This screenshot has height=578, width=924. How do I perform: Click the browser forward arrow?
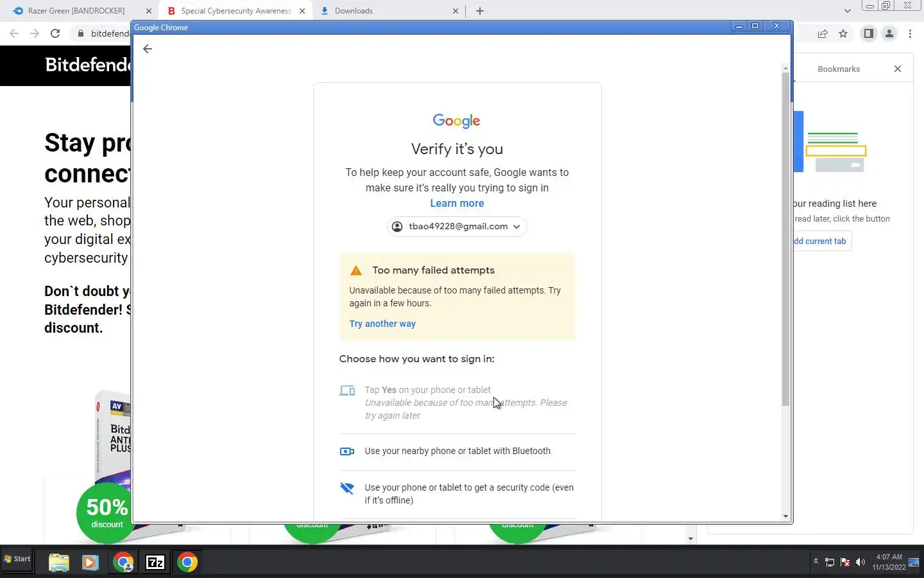click(x=35, y=33)
